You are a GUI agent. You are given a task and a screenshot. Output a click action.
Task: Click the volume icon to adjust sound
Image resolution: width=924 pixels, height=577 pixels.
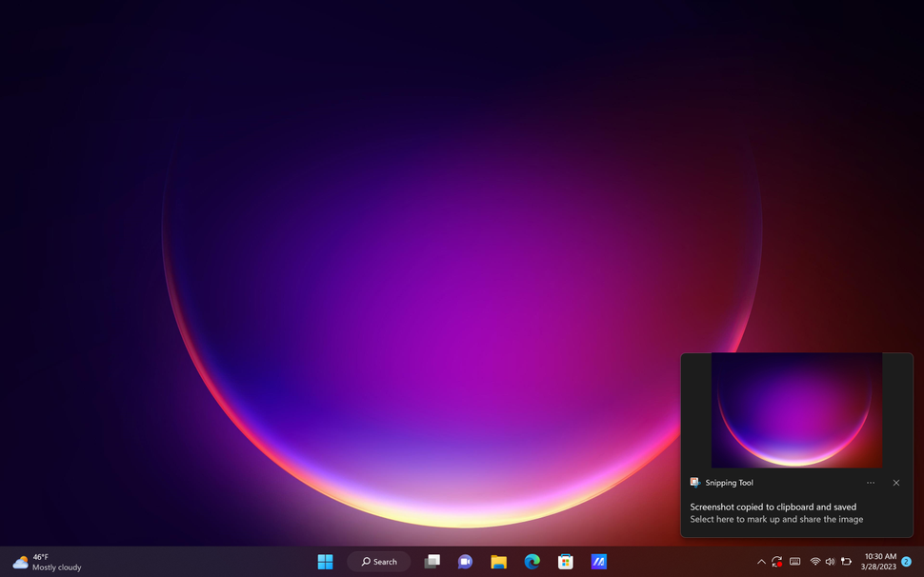coord(830,562)
